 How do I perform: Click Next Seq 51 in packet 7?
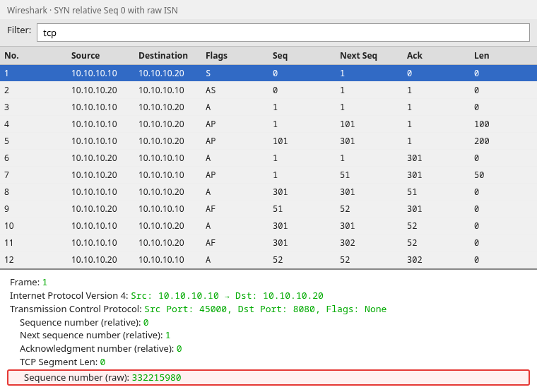point(345,175)
